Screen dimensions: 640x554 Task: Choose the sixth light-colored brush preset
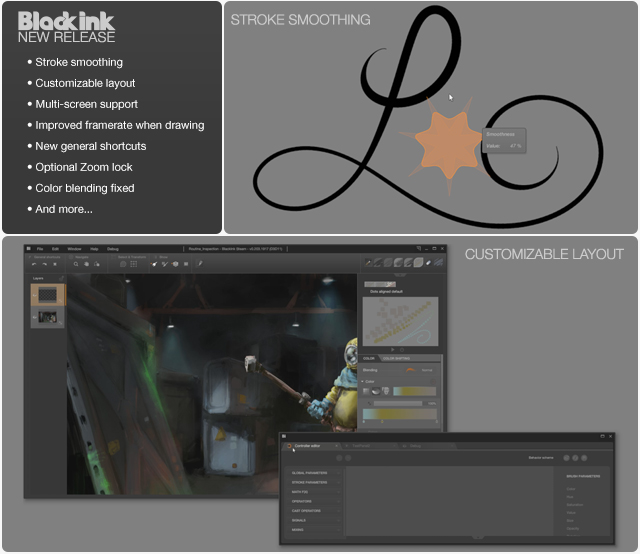pos(418,263)
